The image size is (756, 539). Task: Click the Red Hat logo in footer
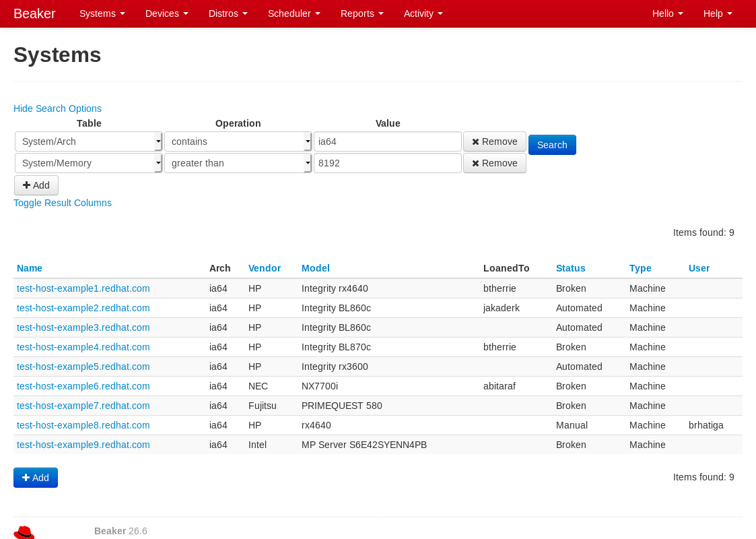point(24,532)
